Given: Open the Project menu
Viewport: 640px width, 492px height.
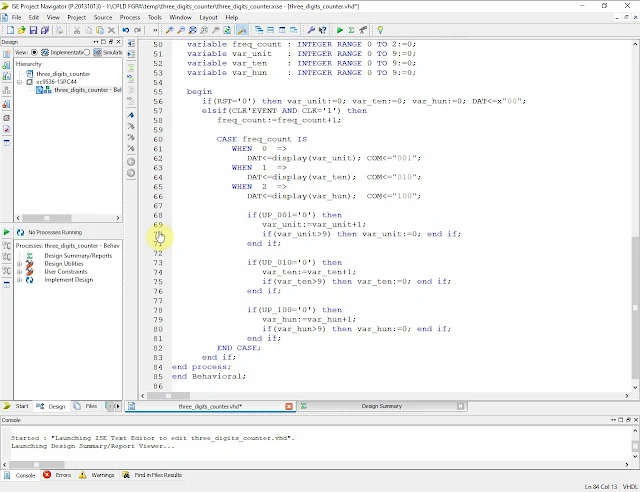Looking at the screenshot, I should [x=77, y=18].
